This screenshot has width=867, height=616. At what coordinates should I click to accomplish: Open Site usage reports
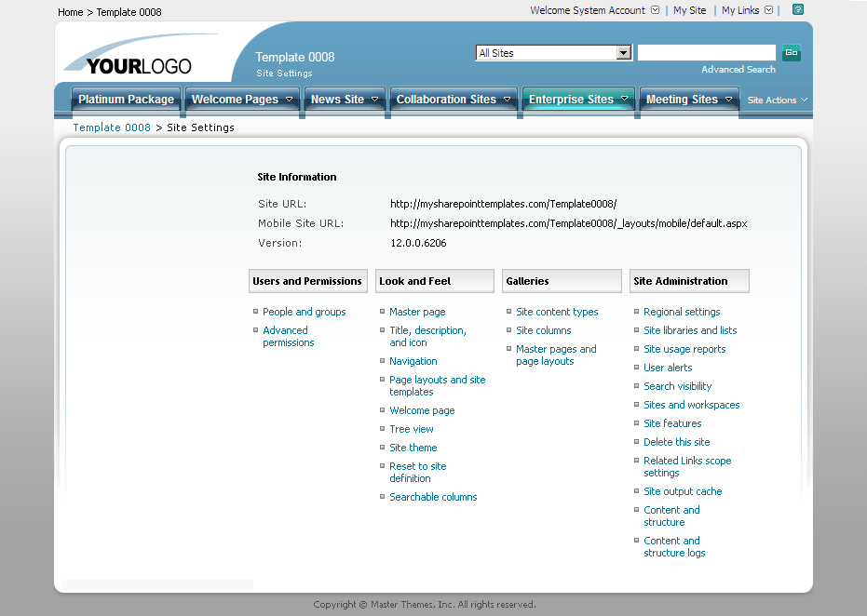click(684, 349)
